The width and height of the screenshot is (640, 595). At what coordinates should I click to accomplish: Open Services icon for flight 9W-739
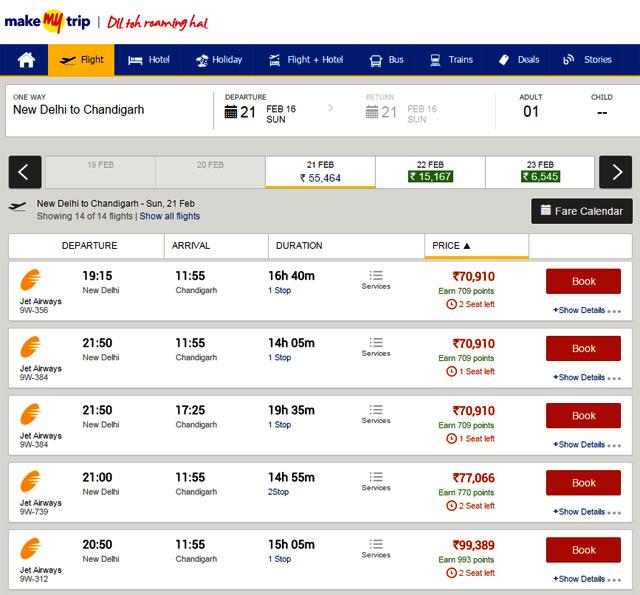pyautogui.click(x=376, y=481)
